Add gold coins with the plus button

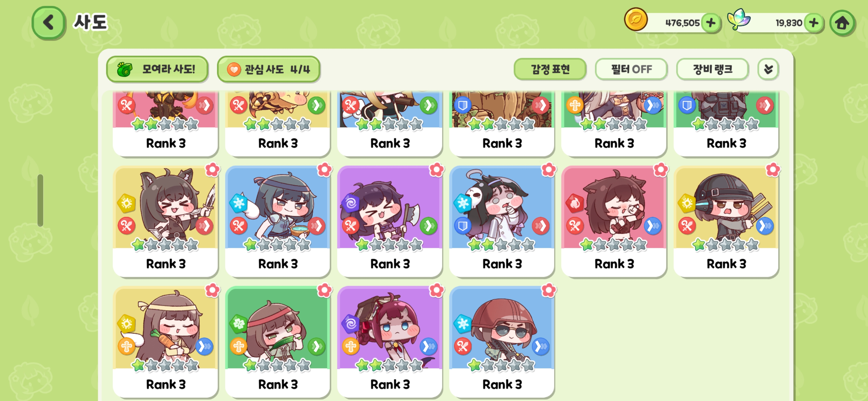click(711, 23)
